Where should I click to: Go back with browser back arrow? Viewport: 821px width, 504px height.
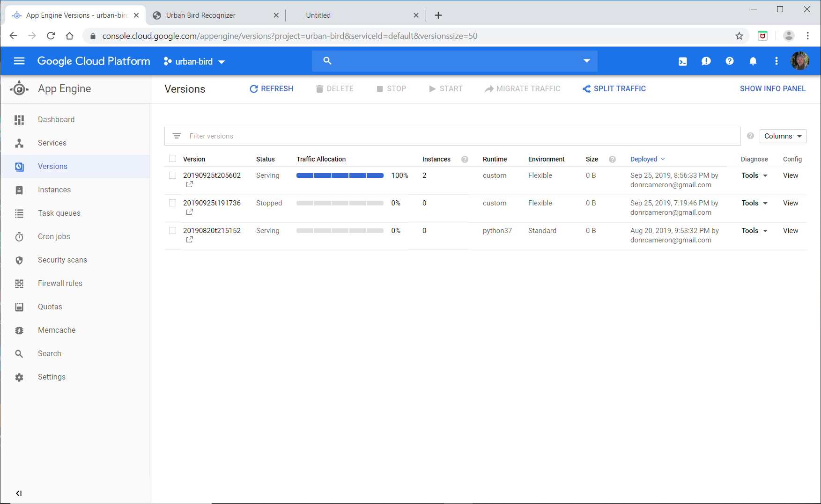tap(14, 36)
